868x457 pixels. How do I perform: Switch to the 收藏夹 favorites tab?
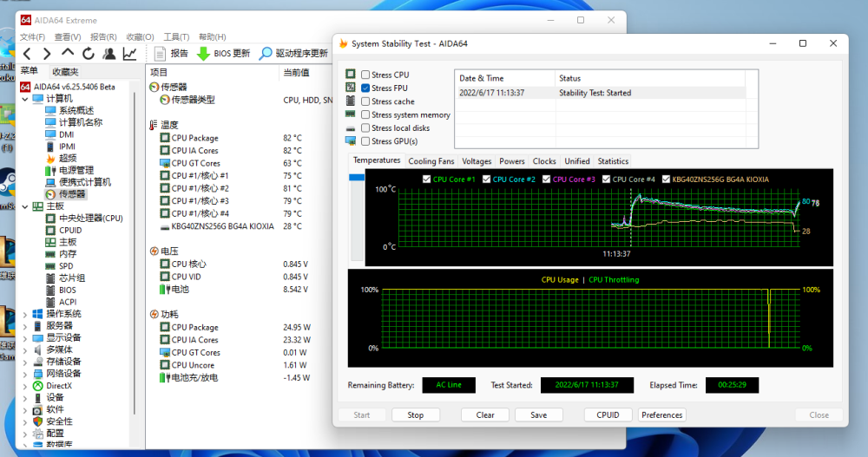tap(65, 71)
